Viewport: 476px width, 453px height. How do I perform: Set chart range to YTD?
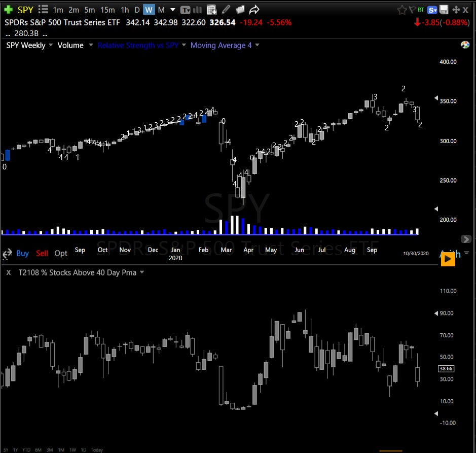(x=26, y=450)
